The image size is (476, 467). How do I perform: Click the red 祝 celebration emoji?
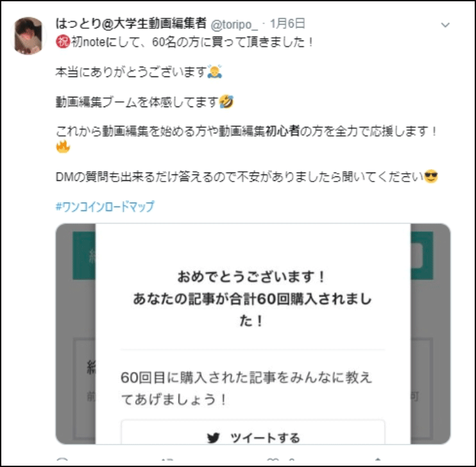click(x=63, y=42)
